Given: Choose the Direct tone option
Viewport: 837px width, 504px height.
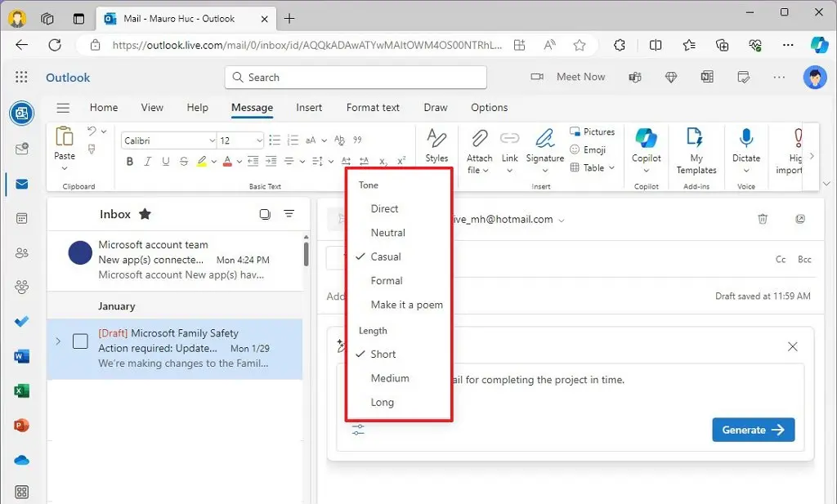Looking at the screenshot, I should pyautogui.click(x=385, y=208).
